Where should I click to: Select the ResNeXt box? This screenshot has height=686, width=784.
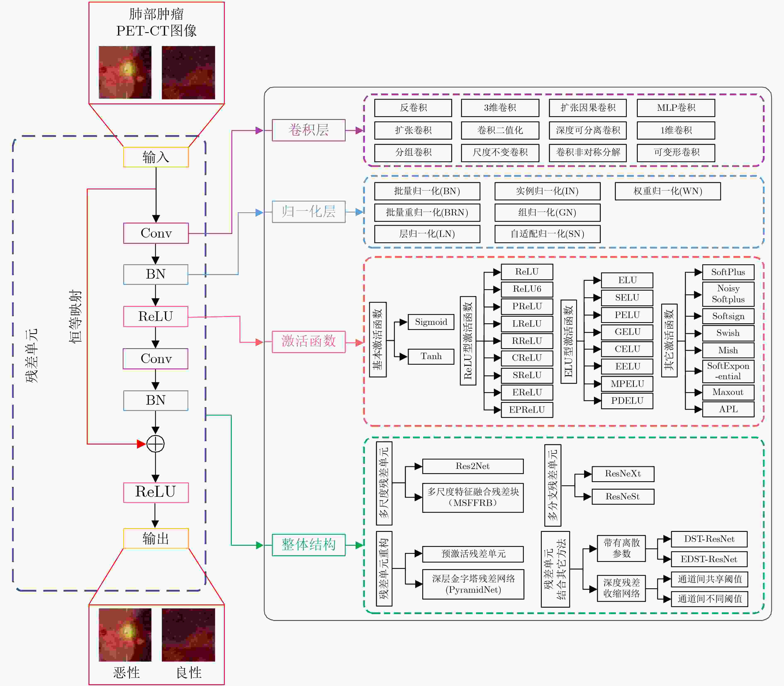pos(623,474)
